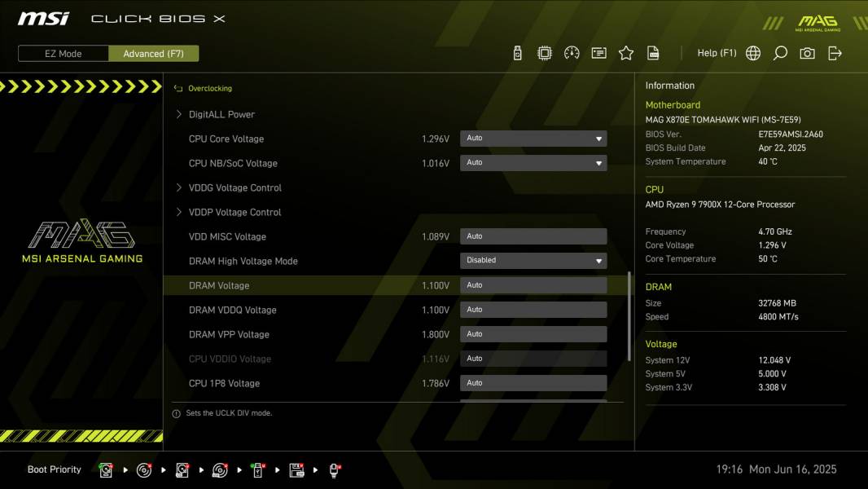
Task: Open the hardware monitor gauge icon
Action: (x=572, y=53)
